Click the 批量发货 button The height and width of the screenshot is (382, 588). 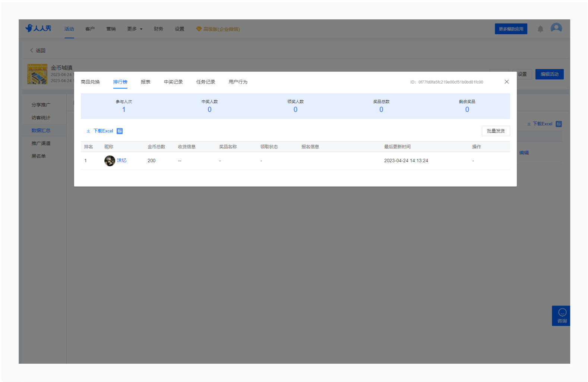point(496,131)
